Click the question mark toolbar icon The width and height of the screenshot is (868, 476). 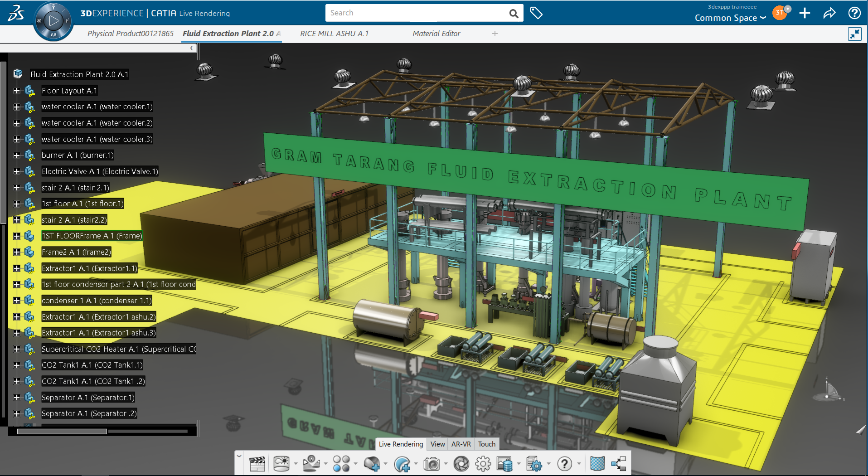(x=564, y=464)
